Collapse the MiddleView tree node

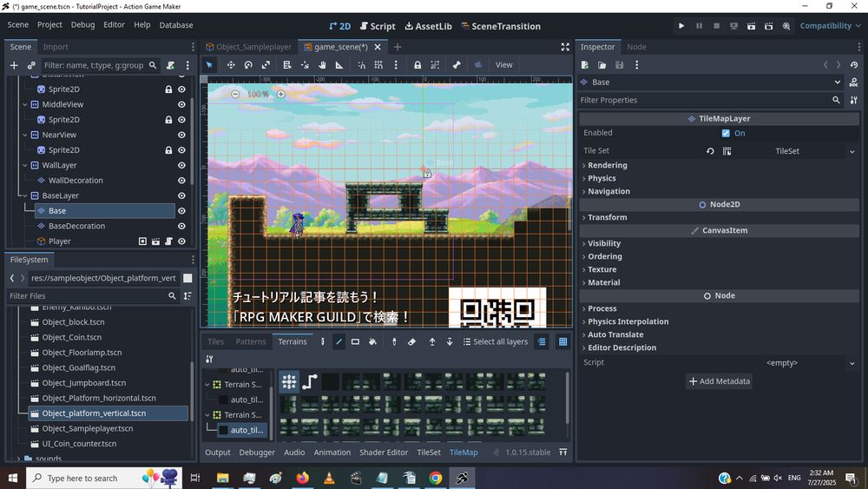tap(25, 104)
